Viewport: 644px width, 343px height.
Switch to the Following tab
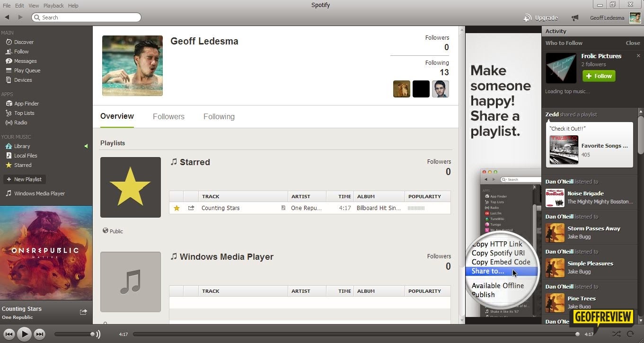pos(219,116)
